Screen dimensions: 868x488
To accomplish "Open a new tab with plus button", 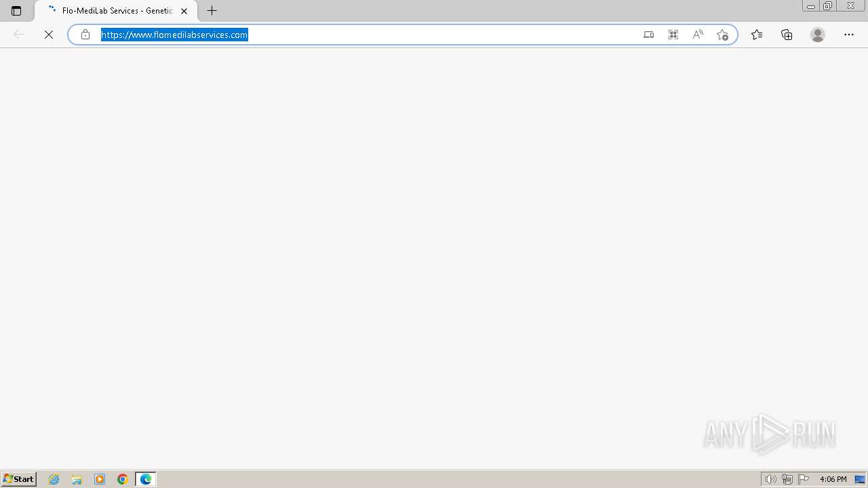I will click(212, 11).
